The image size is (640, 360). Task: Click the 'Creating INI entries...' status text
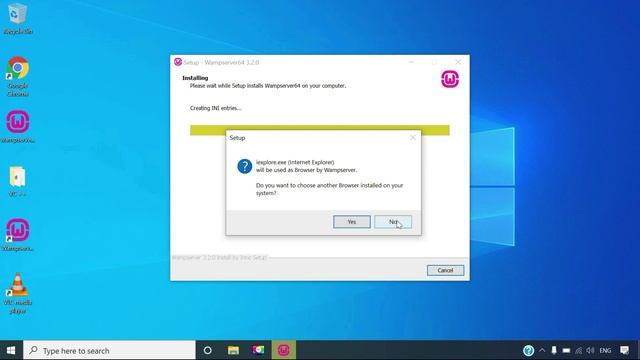216,108
